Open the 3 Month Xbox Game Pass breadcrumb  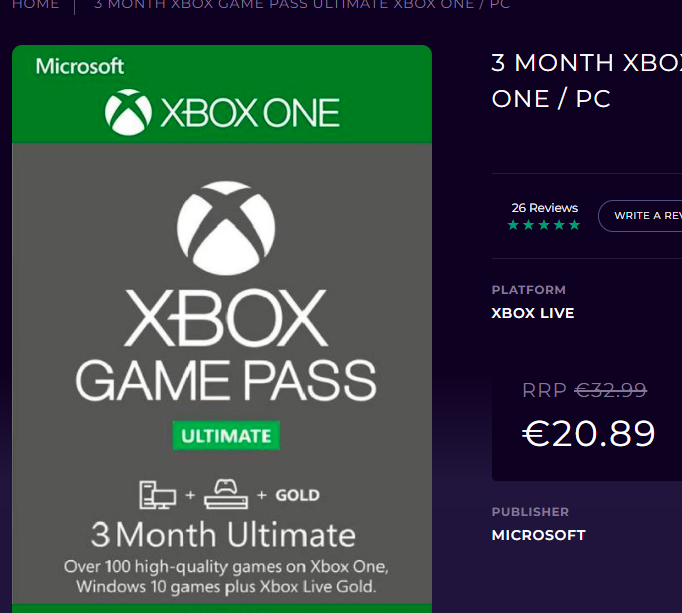[302, 4]
